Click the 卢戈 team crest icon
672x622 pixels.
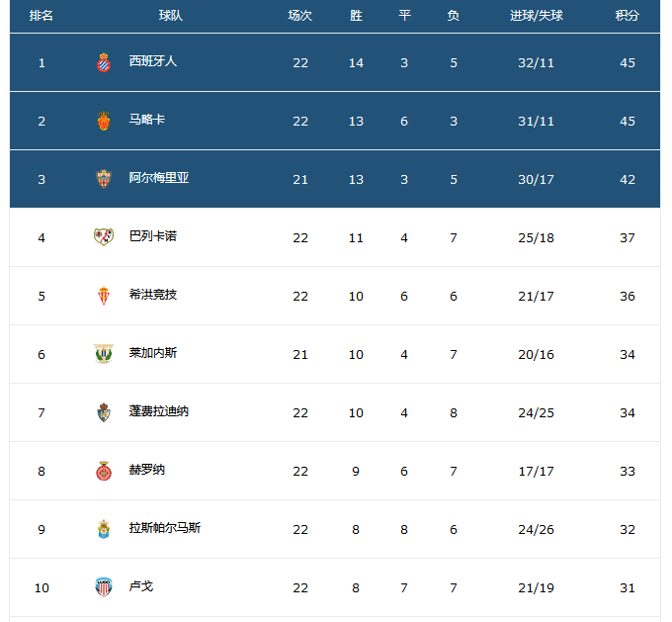tap(104, 587)
